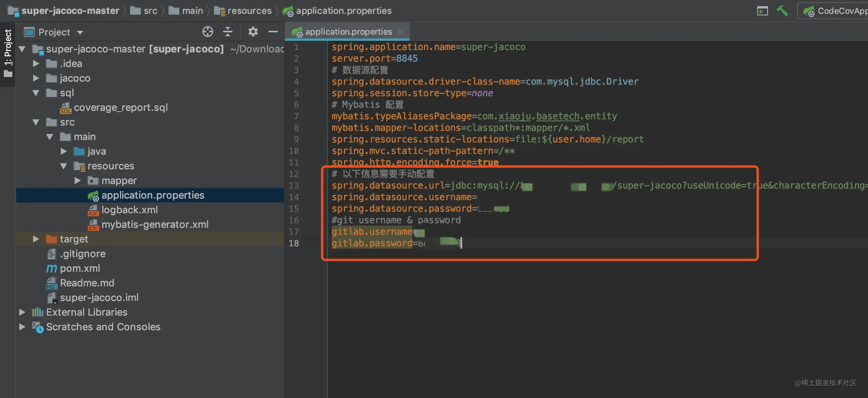Collapse the resources folder arrow

63,166
